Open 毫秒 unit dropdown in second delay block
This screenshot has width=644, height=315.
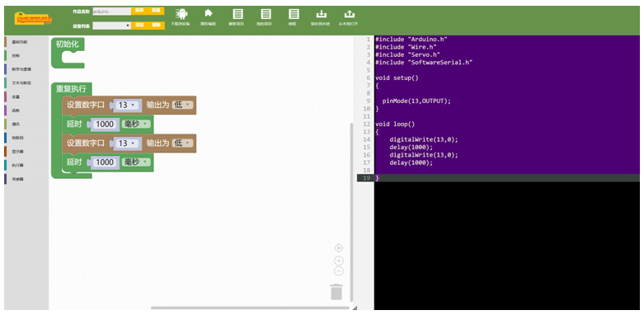tap(136, 162)
